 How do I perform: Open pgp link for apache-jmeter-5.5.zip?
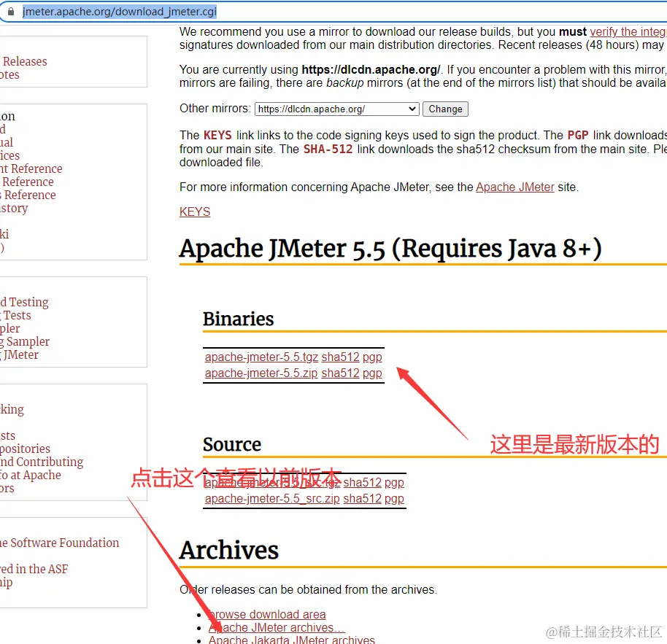click(372, 373)
